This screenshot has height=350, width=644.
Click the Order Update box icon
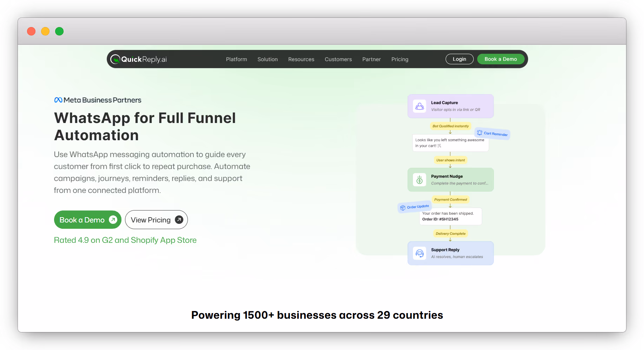click(x=403, y=208)
